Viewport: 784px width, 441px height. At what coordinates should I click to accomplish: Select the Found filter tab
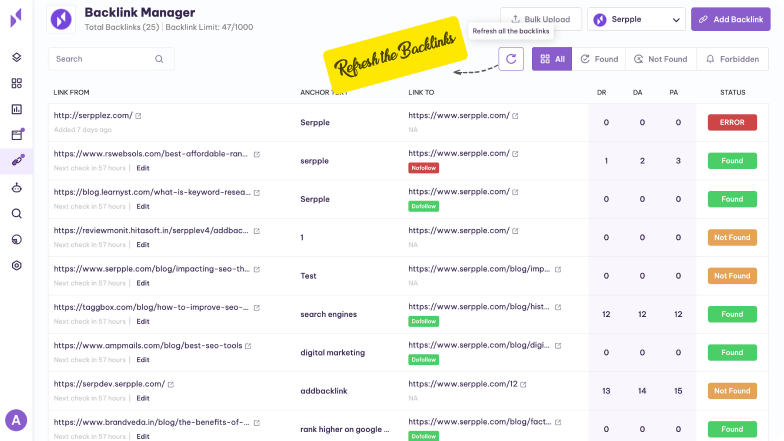[599, 59]
